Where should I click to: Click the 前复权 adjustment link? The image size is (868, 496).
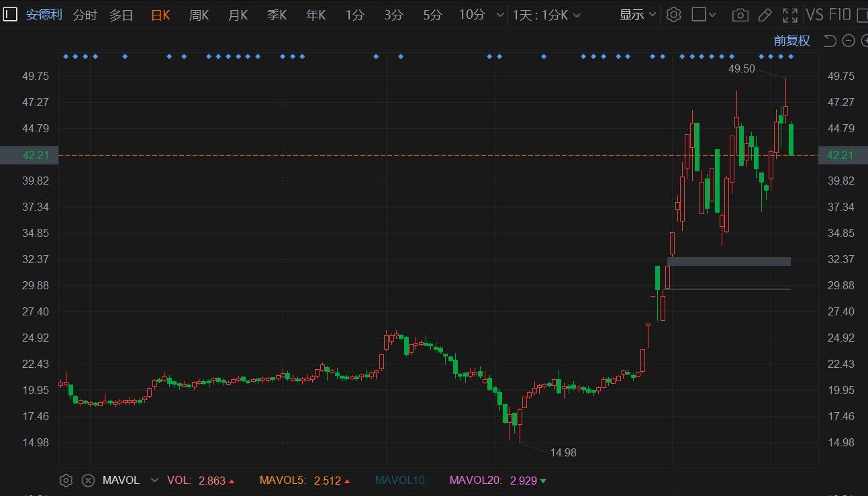pyautogui.click(x=791, y=41)
